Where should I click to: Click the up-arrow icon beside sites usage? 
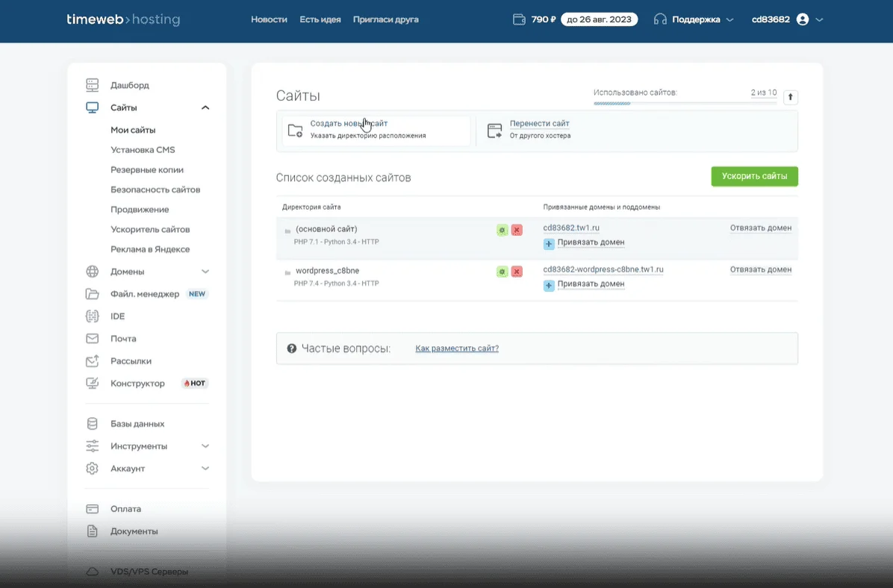point(791,97)
